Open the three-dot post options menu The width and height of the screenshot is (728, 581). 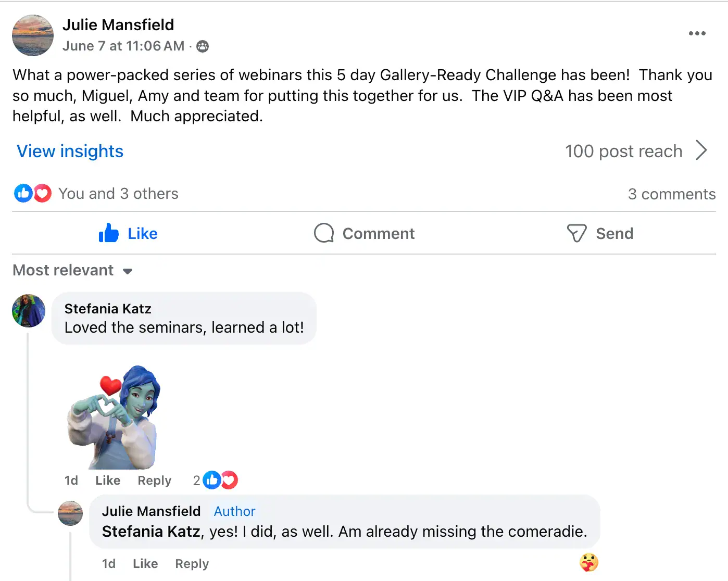tap(697, 33)
